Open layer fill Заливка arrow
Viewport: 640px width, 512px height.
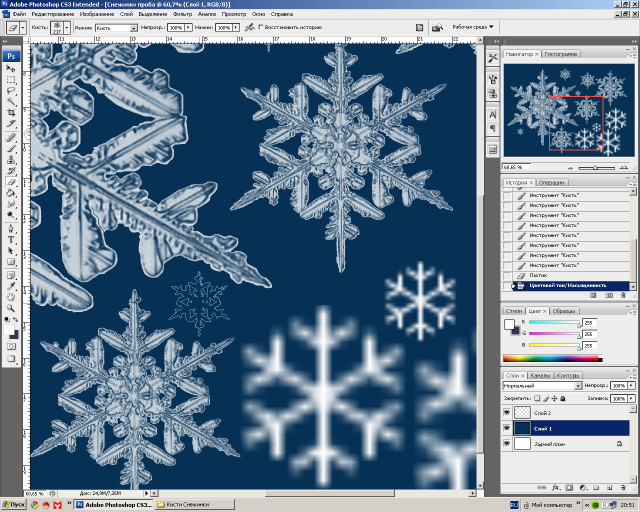click(631, 398)
